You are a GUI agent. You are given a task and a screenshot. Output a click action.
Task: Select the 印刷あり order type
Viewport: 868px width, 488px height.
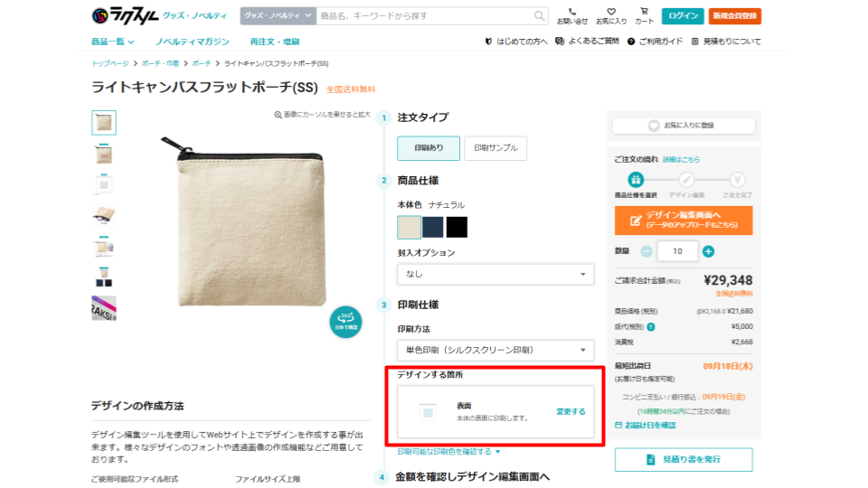429,148
